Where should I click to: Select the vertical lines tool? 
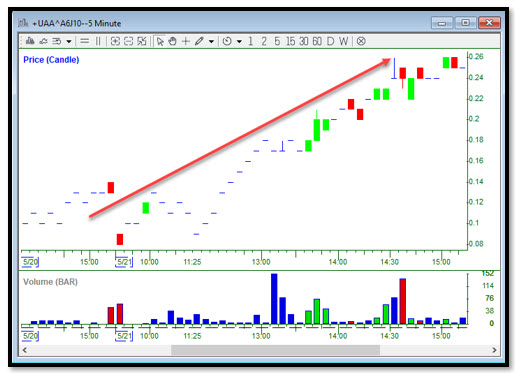pyautogui.click(x=98, y=41)
